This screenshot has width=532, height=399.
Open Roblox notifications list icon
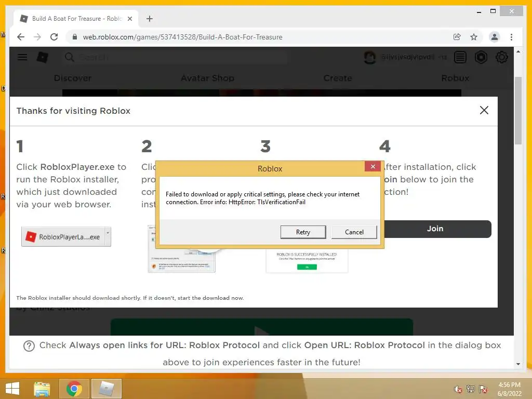pyautogui.click(x=460, y=57)
